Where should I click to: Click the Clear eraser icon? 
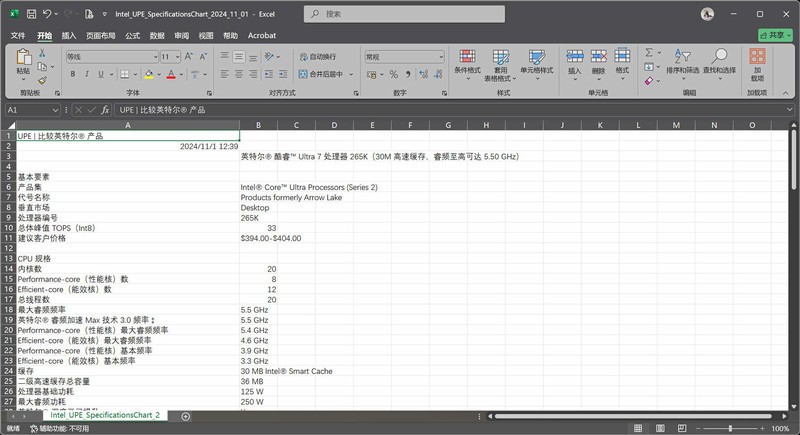click(x=649, y=81)
